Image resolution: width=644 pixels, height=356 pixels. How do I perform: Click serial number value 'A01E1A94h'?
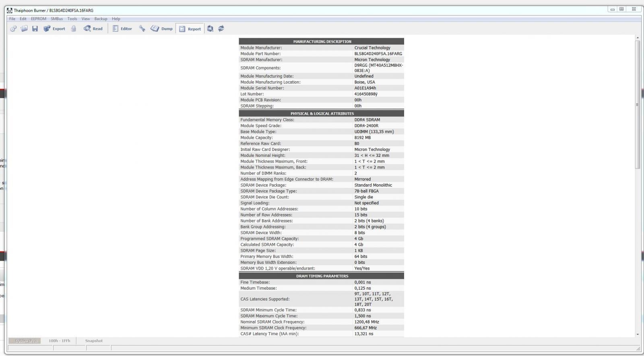tap(365, 88)
